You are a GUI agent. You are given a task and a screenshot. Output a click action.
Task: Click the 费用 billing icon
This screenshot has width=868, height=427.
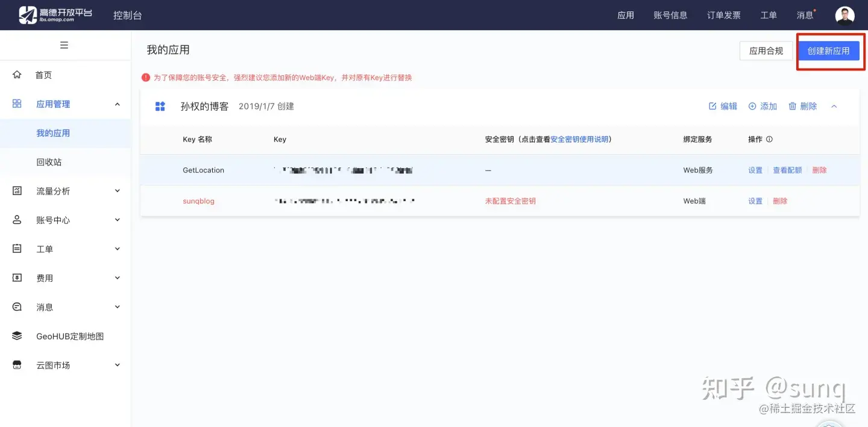pos(17,278)
